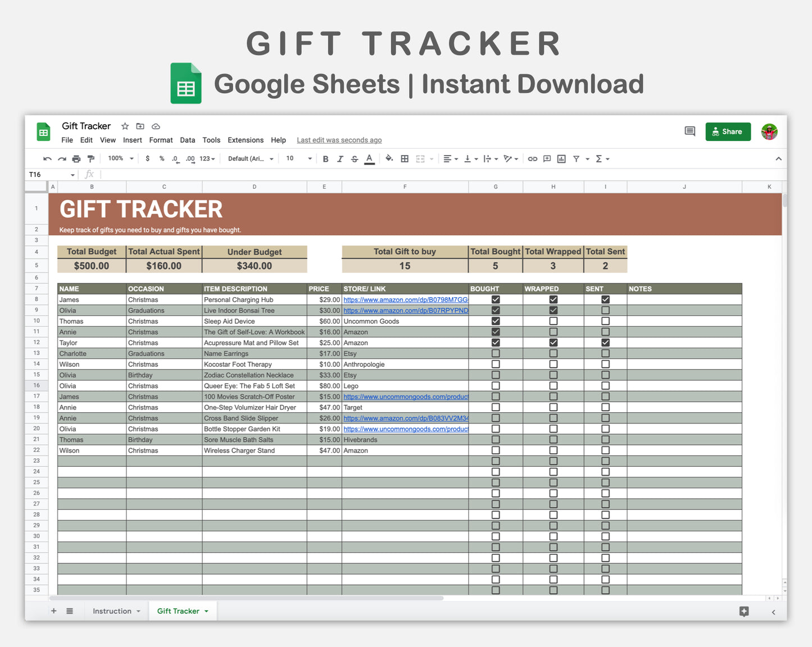Screen dimensions: 812x647
Task: Click the Undo icon in the toolbar
Action: click(47, 158)
